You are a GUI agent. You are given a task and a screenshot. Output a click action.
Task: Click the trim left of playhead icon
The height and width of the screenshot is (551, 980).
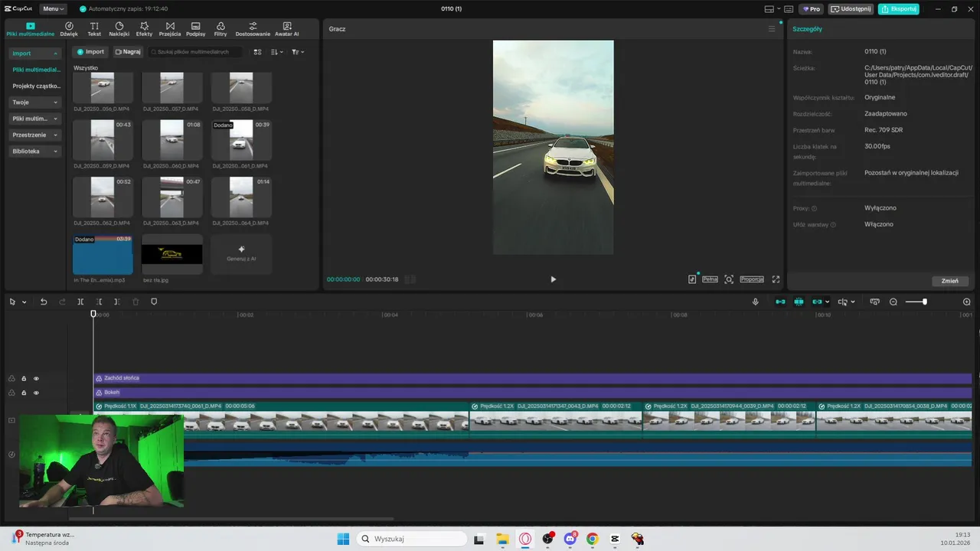99,302
